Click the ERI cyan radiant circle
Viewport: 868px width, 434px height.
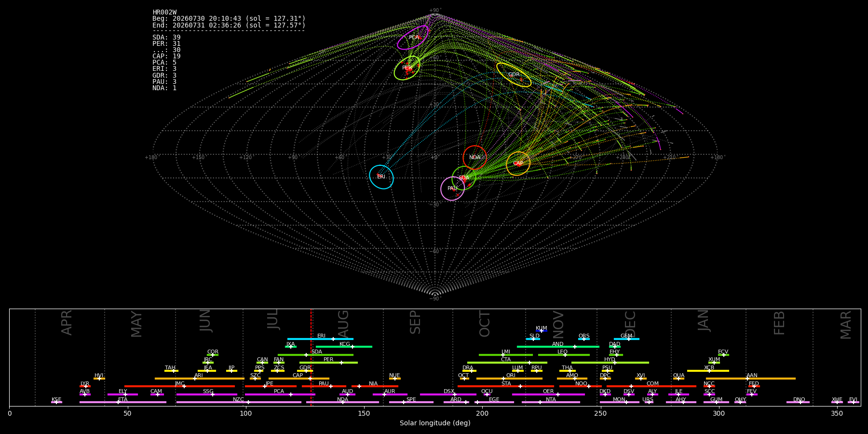[x=381, y=177]
